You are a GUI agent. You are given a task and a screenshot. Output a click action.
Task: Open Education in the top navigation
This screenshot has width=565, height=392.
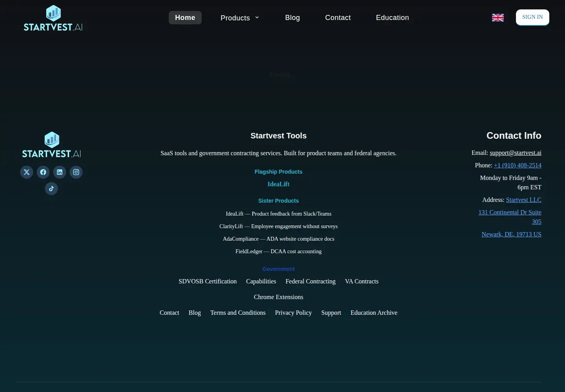point(392,18)
